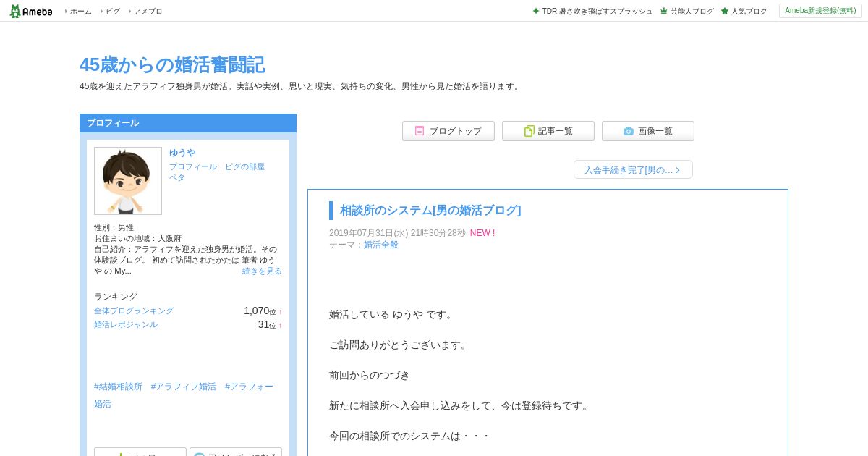Viewport: 868px width, 456px height.
Task: Click the line 婚活している ゆうや です。
Action: (393, 314)
